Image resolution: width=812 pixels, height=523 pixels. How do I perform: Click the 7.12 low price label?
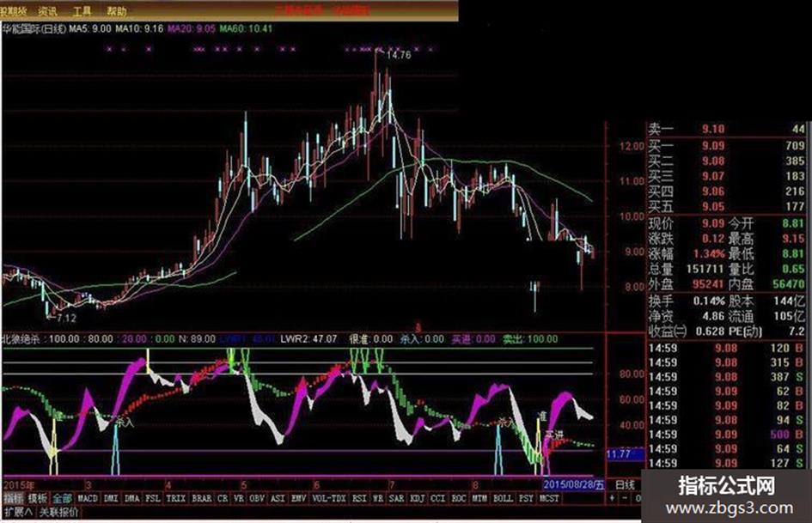pyautogui.click(x=66, y=318)
